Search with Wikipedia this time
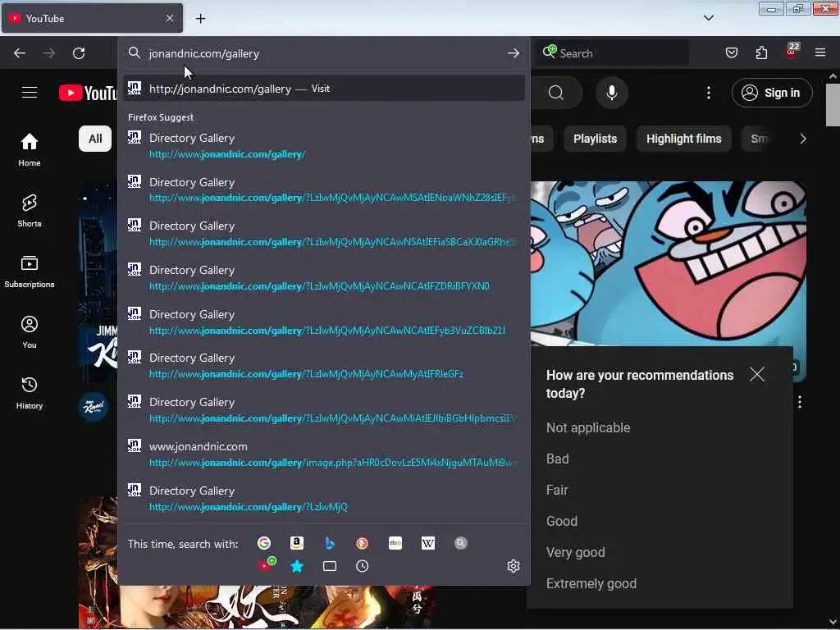 [x=428, y=543]
